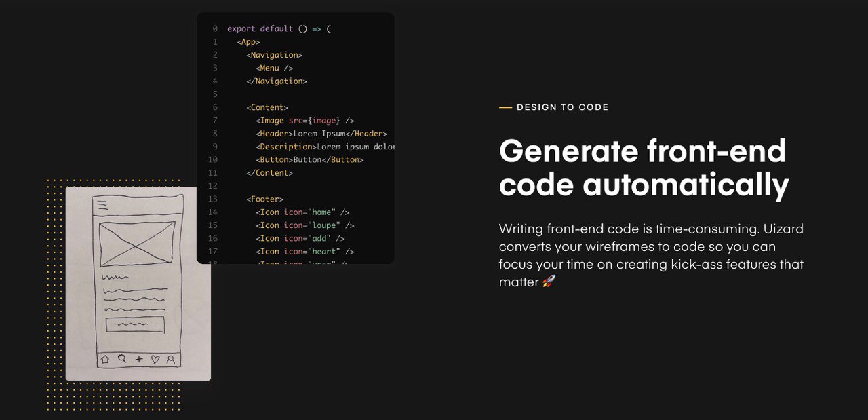Click the "<Menu />" code line

pyautogui.click(x=275, y=68)
